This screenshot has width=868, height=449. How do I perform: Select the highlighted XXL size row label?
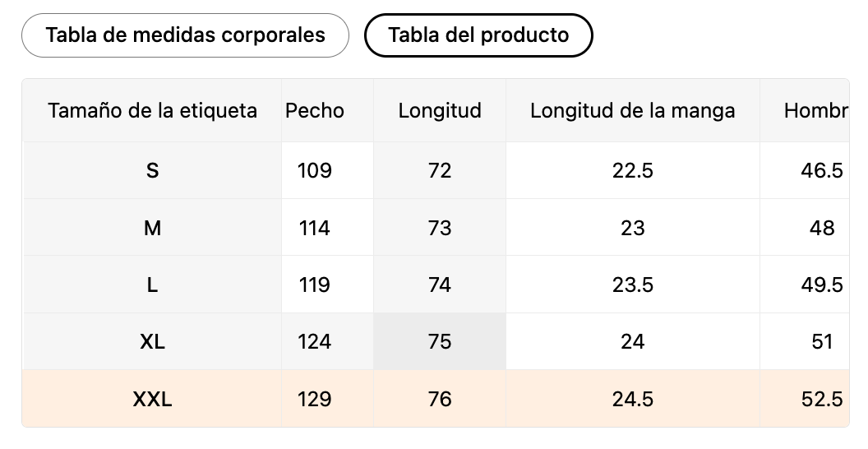(152, 399)
